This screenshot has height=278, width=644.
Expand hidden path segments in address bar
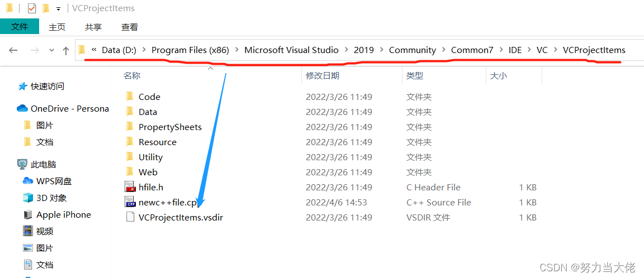pos(94,50)
